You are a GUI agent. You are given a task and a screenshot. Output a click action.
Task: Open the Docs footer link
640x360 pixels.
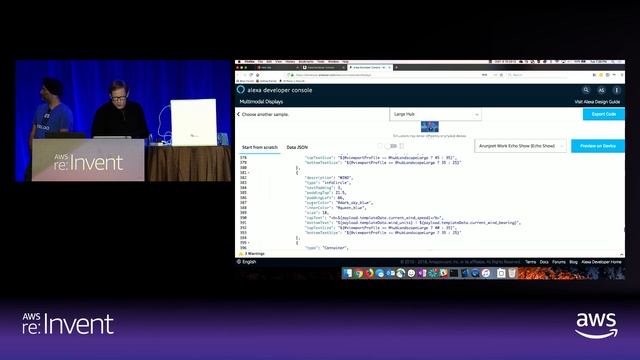pos(544,262)
